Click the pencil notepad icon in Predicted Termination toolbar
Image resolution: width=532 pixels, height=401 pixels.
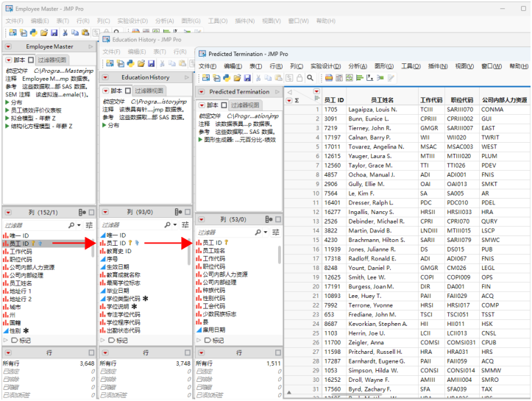pos(391,78)
